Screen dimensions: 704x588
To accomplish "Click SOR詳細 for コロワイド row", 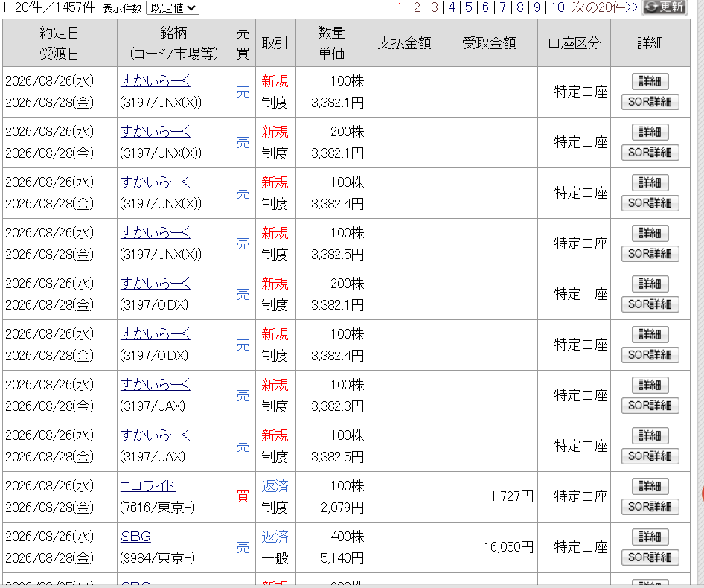I will (x=650, y=507).
